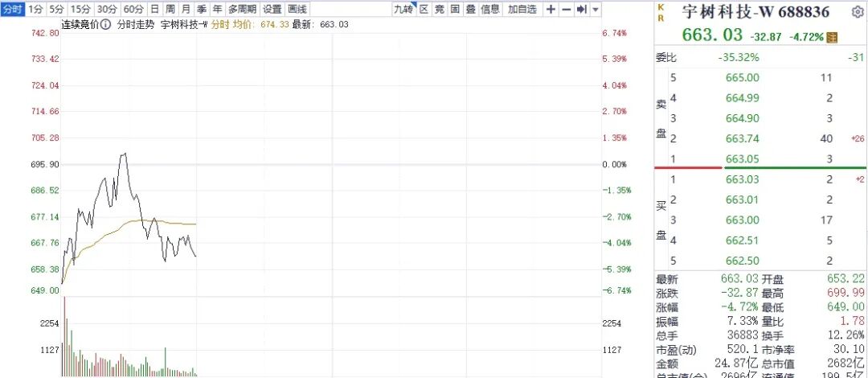Select the 5分 period tab

click(x=55, y=9)
